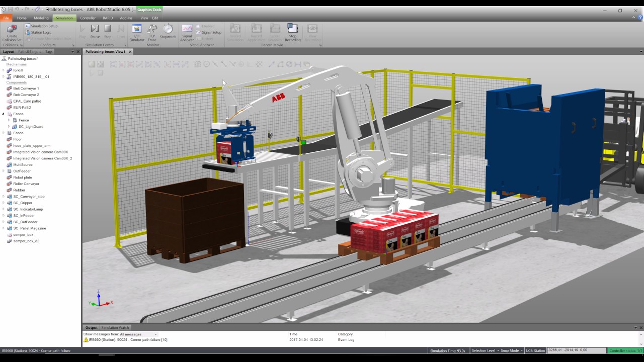
Task: Select EPAL Euro pallet item
Action: coord(27,101)
